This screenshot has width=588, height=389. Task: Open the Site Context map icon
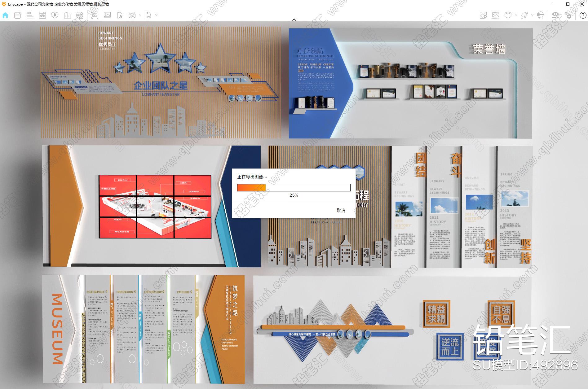point(483,15)
